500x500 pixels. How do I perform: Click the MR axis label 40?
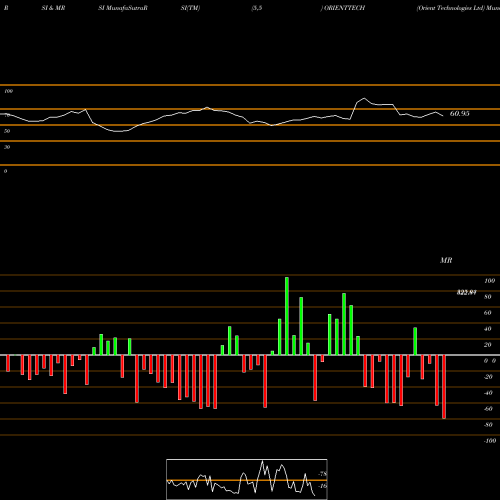click(x=487, y=329)
